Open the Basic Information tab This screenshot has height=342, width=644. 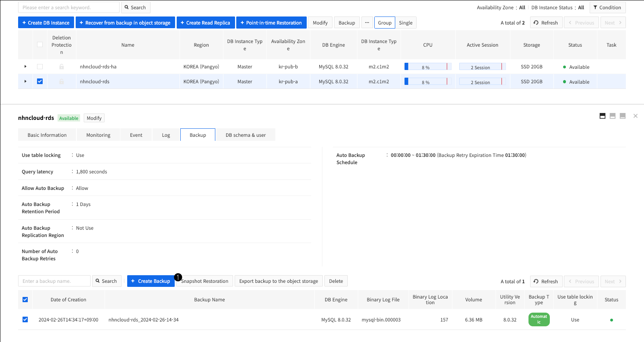[47, 135]
